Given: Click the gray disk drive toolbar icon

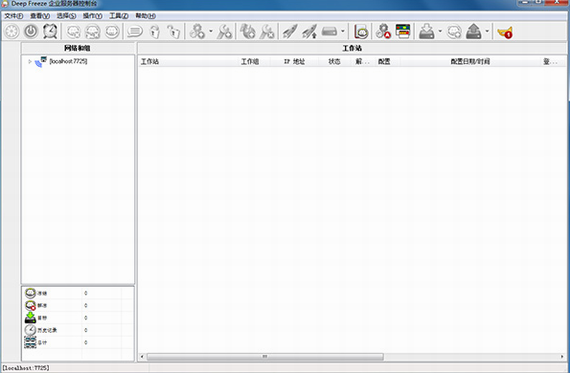Looking at the screenshot, I should [329, 32].
